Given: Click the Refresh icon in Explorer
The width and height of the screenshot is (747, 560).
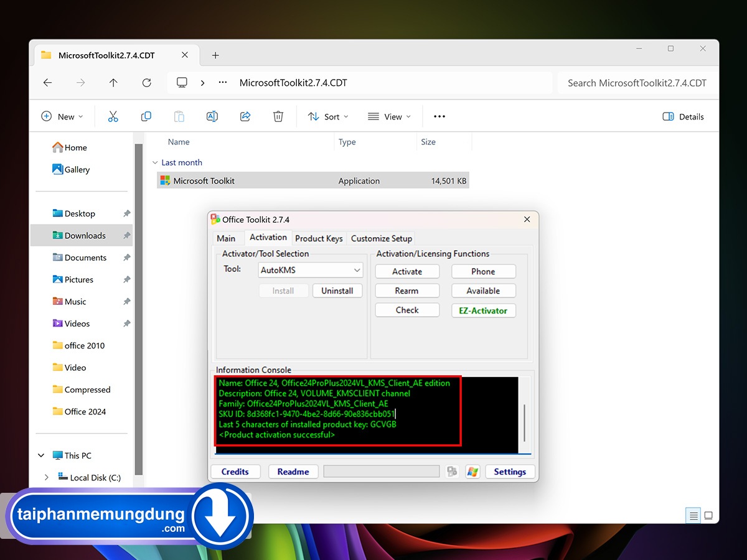Looking at the screenshot, I should click(146, 83).
